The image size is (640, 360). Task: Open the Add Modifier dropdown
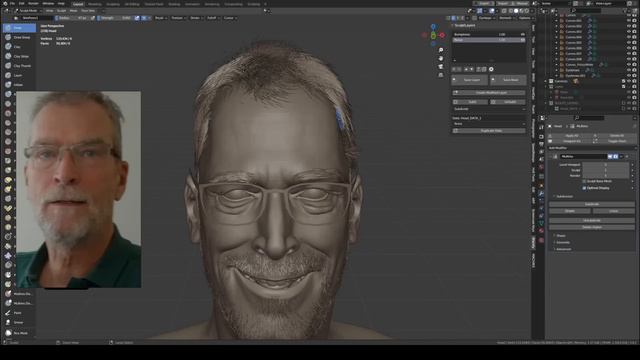tap(592, 148)
